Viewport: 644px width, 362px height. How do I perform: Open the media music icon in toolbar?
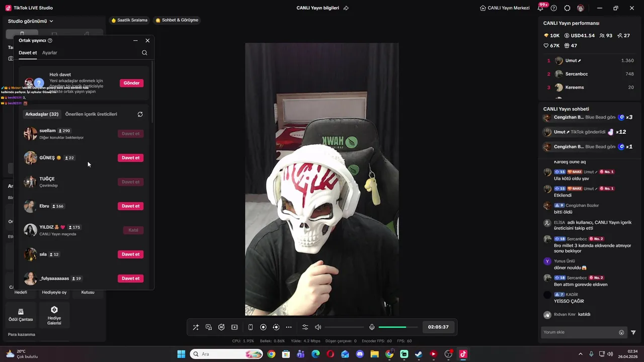click(x=209, y=327)
